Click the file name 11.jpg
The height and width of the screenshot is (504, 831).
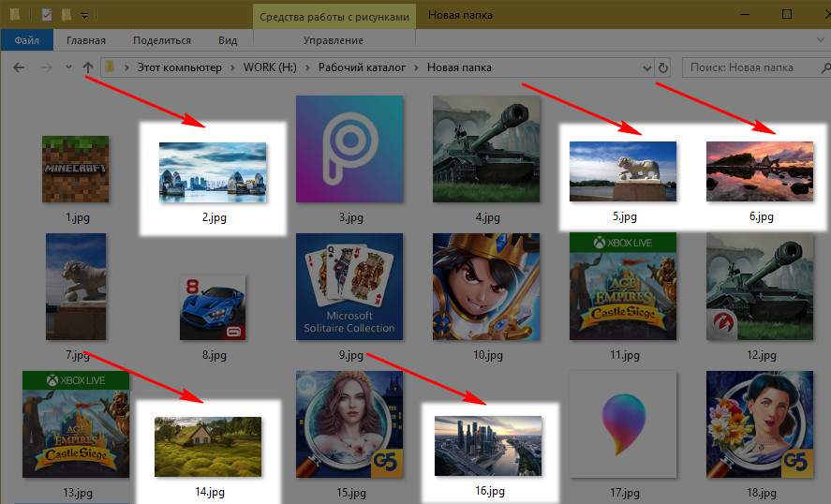[624, 355]
